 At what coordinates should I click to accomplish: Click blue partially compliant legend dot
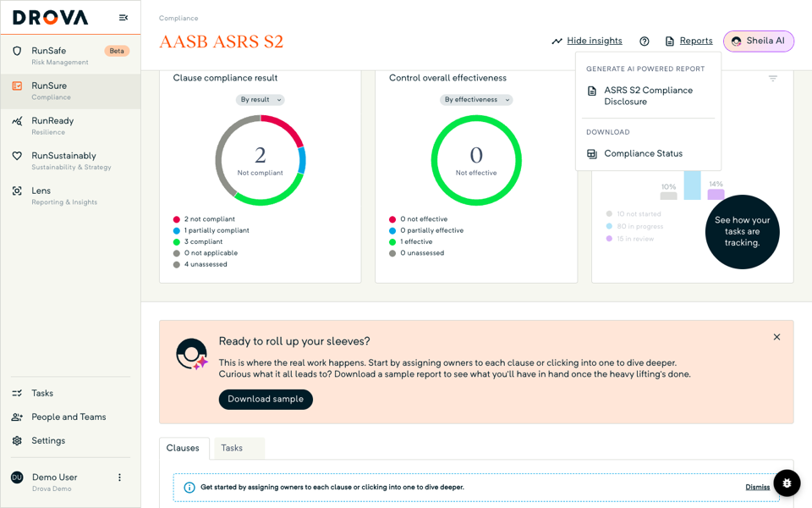point(177,230)
